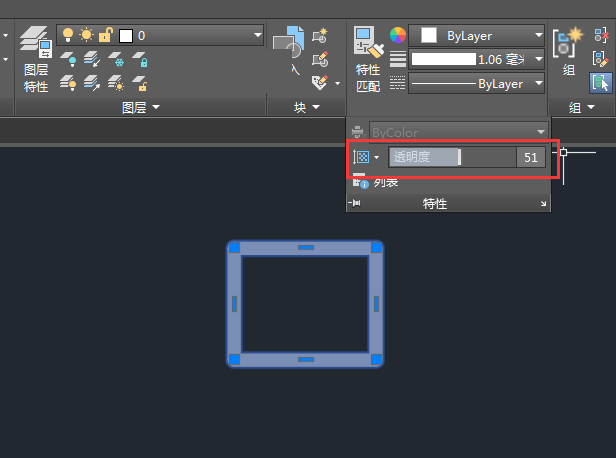Click the Thaw All Layers sun icon
The image size is (616, 458).
(116, 83)
